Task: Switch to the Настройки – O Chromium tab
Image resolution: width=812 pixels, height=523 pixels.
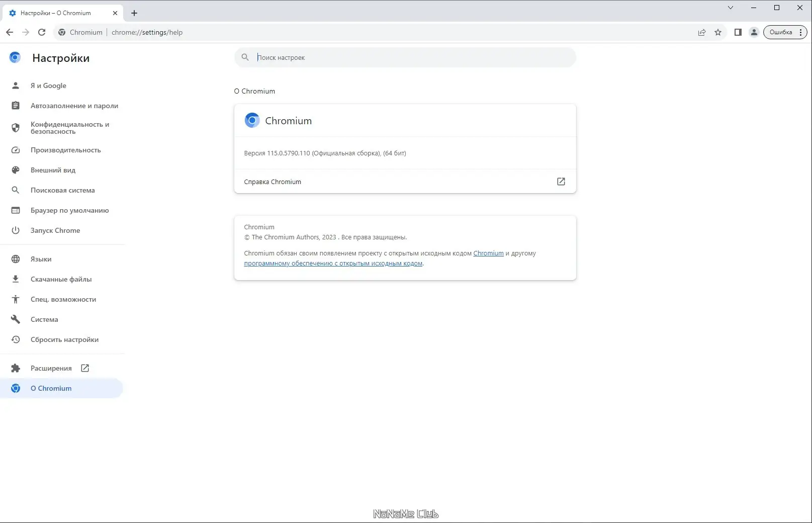Action: tap(56, 13)
